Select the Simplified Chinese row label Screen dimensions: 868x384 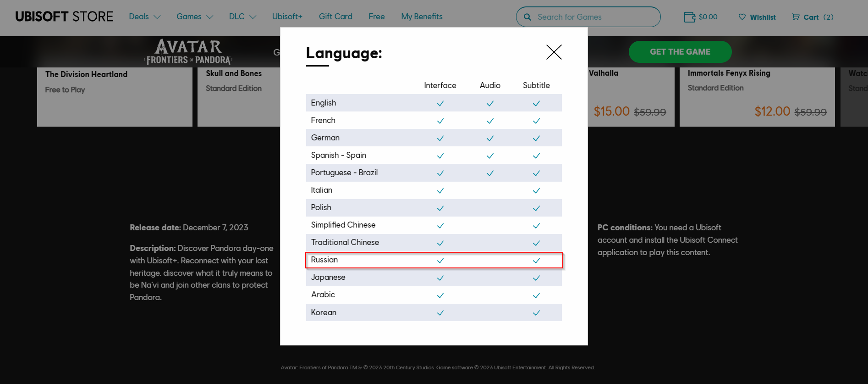343,225
